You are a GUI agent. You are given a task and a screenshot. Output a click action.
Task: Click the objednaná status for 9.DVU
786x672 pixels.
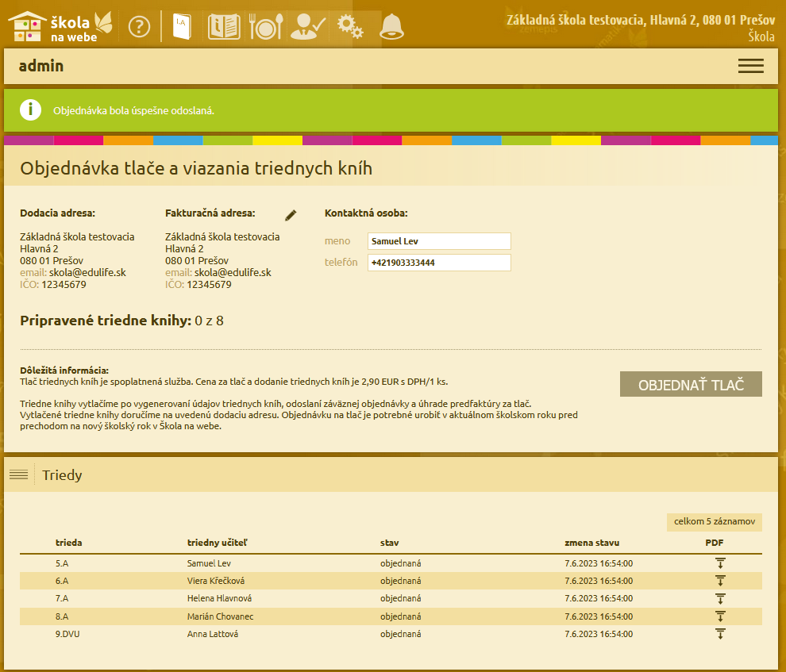pyautogui.click(x=400, y=634)
